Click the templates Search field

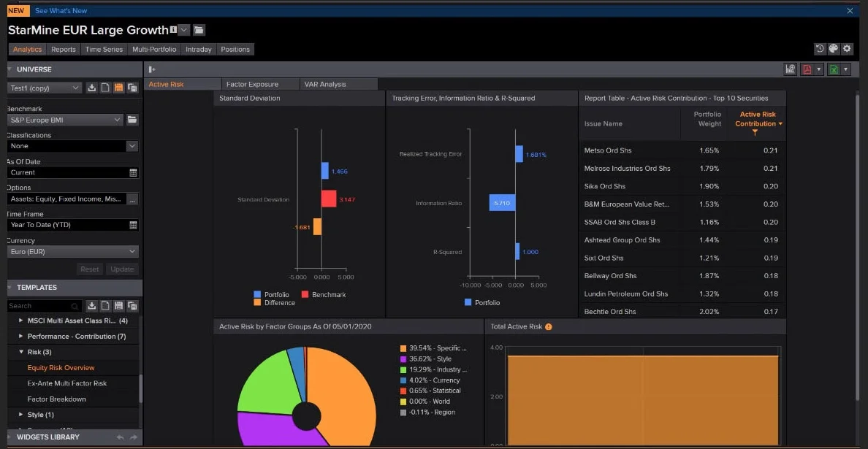pos(45,306)
